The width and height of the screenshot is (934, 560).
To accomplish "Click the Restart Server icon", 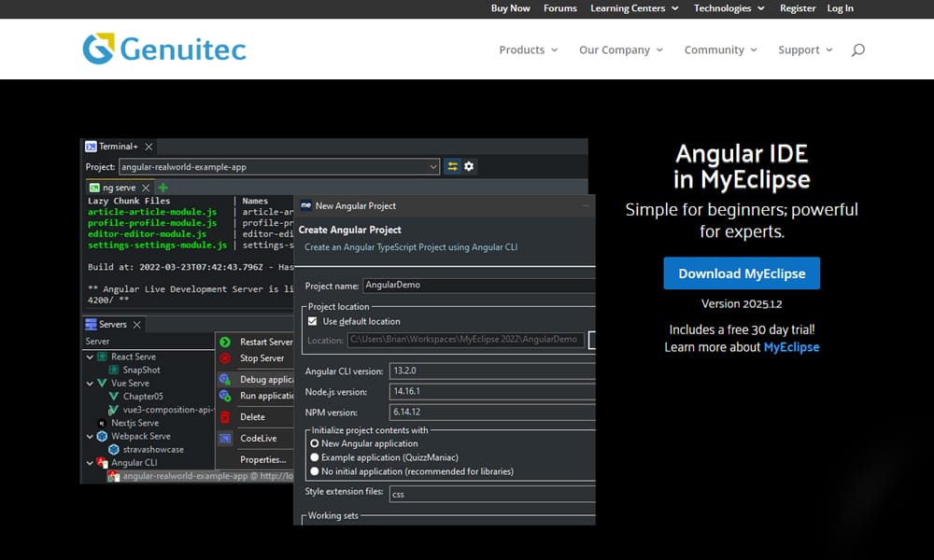I will click(x=224, y=342).
